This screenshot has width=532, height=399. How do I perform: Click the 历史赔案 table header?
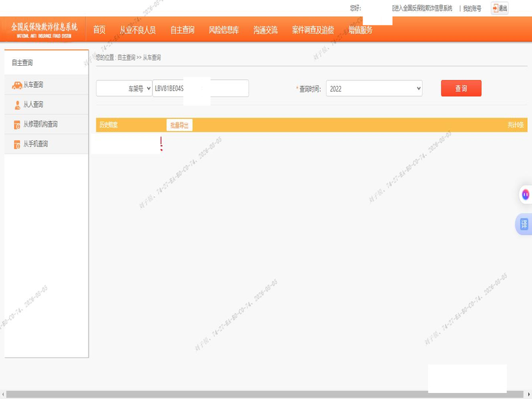(x=108, y=125)
